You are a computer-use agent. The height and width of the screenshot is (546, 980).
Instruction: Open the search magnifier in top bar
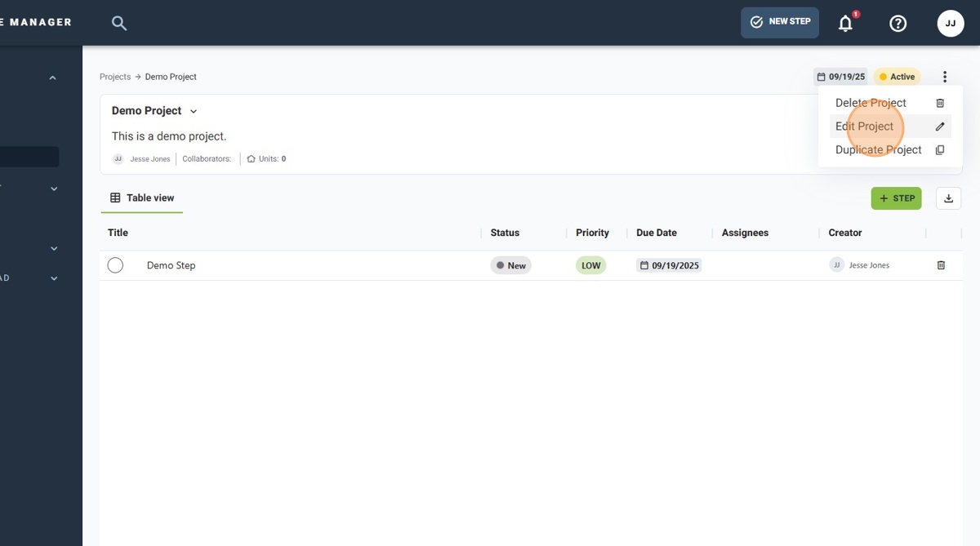coord(119,24)
